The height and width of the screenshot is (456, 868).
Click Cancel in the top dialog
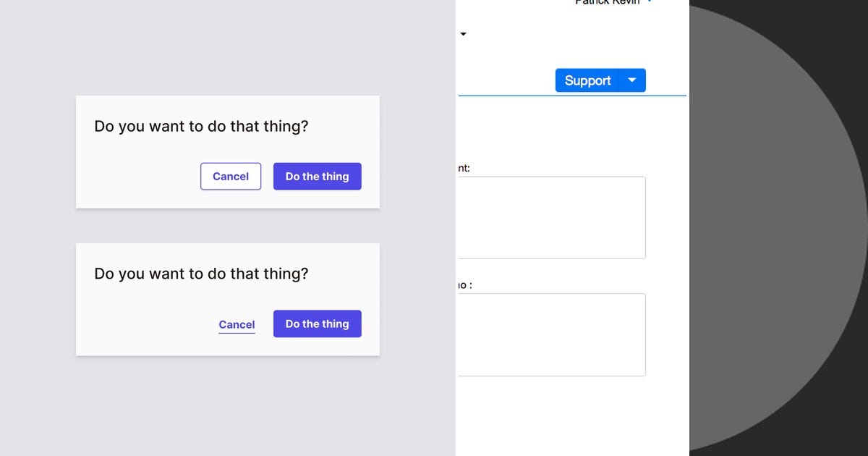point(230,176)
